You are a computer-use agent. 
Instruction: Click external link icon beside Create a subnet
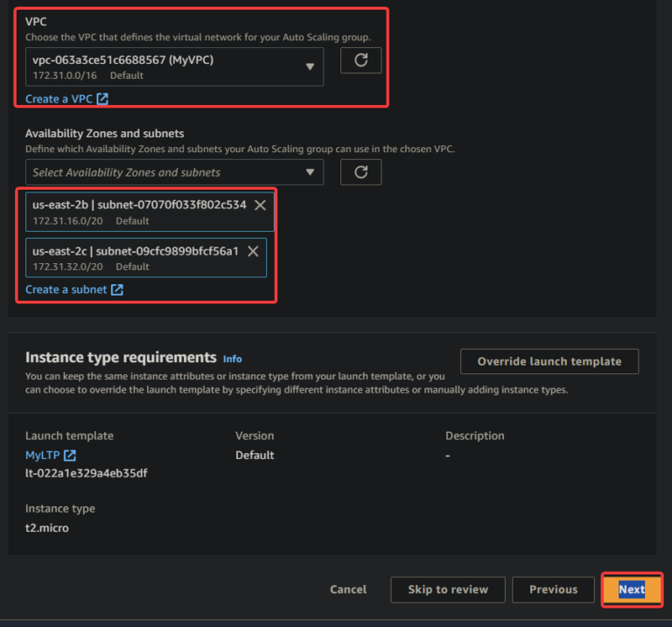point(117,289)
